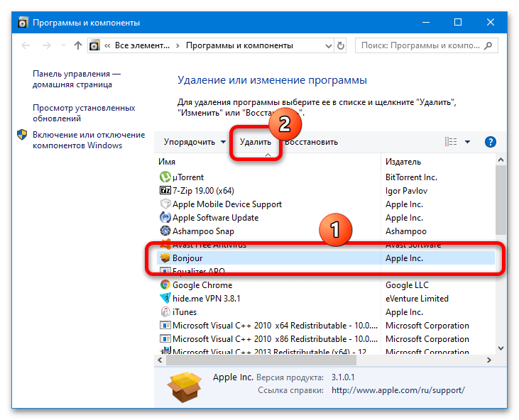Select the Google Chrome row text
The height and width of the screenshot is (420, 519).
click(202, 284)
